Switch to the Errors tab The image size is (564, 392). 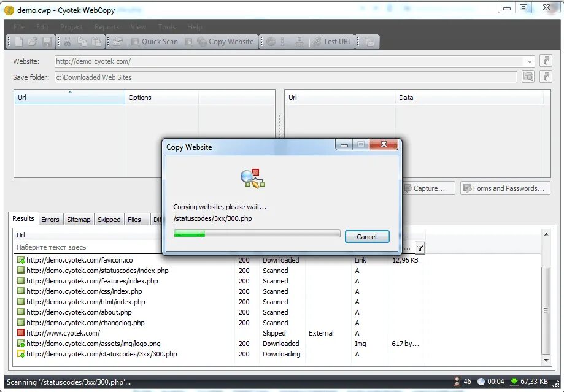[50, 220]
